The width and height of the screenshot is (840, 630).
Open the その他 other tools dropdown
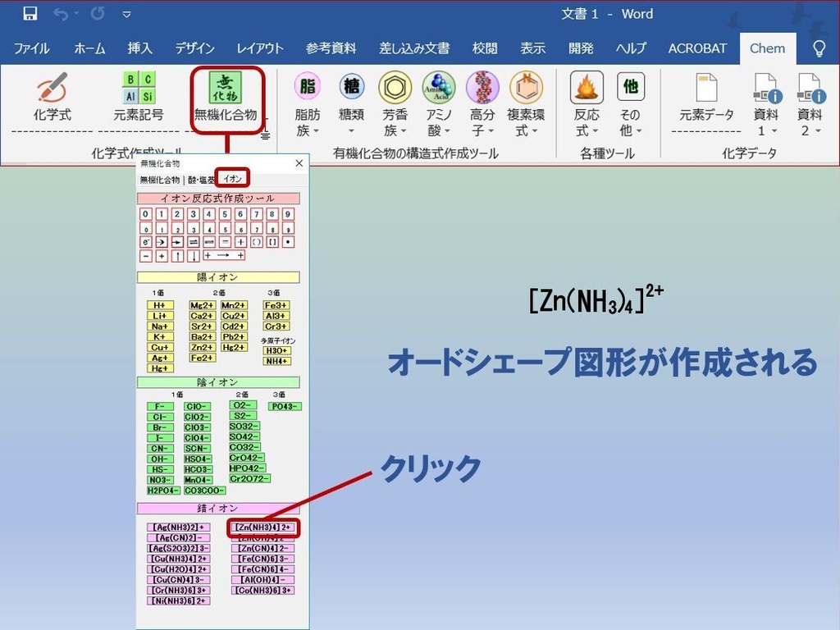pyautogui.click(x=631, y=103)
